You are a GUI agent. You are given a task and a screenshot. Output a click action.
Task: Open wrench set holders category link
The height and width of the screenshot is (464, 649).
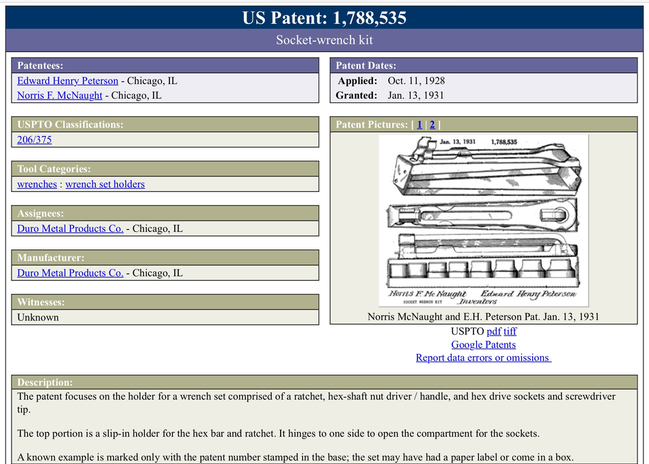(x=105, y=184)
